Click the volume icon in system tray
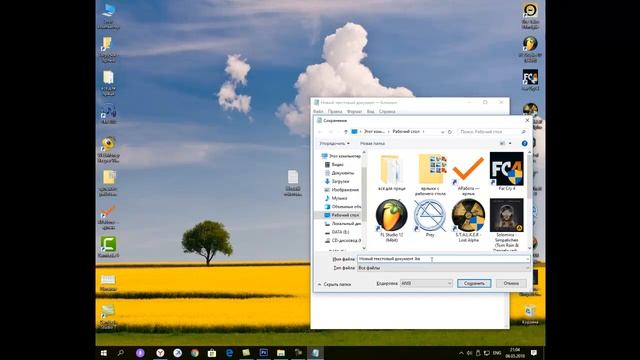Screen dimensions: 640x360 pyautogui.click(x=469, y=353)
